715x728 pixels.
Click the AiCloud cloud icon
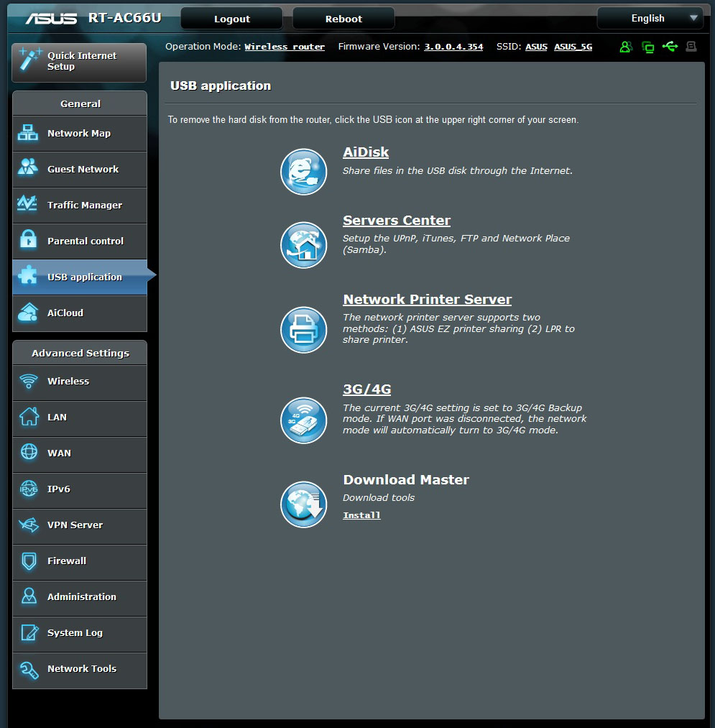click(28, 312)
